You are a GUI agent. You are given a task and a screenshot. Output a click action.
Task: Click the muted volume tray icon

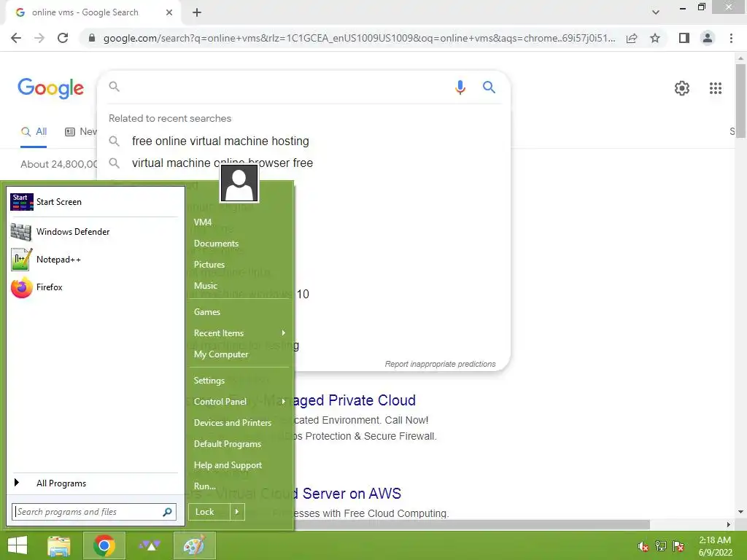643,546
